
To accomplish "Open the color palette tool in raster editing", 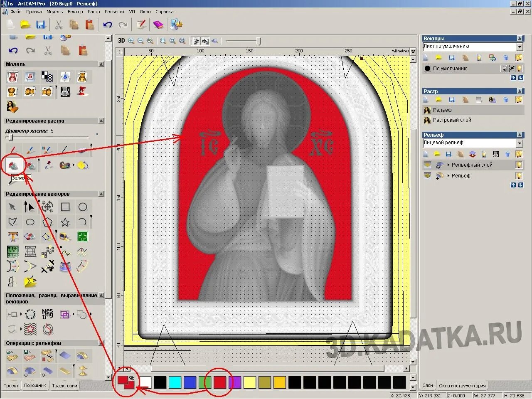I will tap(65, 165).
